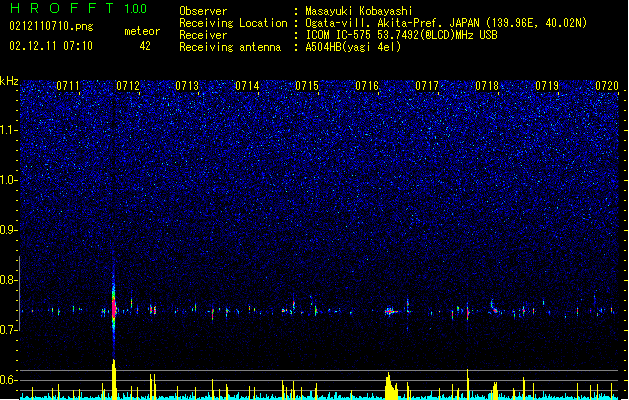Click the 0720 time marker
The width and height of the screenshot is (629, 400).
pos(607,86)
